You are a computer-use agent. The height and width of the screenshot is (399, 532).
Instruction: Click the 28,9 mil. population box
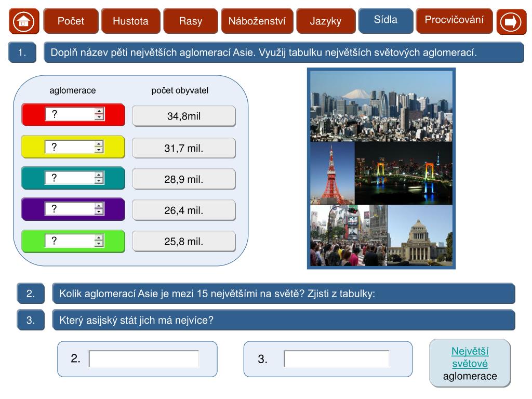coord(184,179)
